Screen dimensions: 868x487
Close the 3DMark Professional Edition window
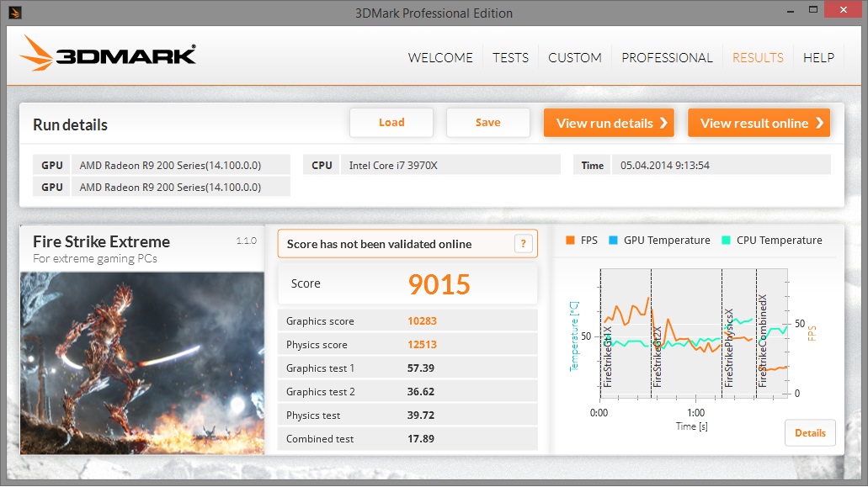[x=844, y=10]
